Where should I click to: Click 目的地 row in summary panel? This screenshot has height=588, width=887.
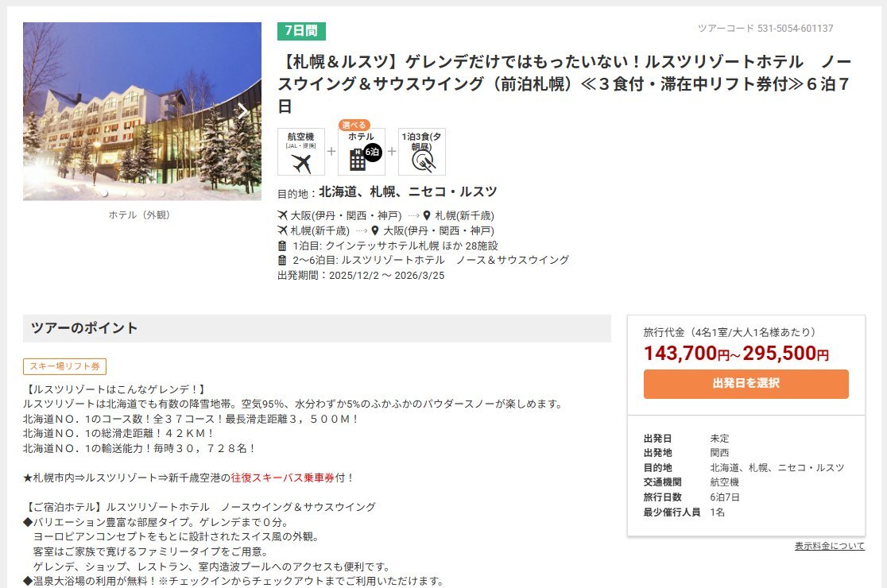746,467
